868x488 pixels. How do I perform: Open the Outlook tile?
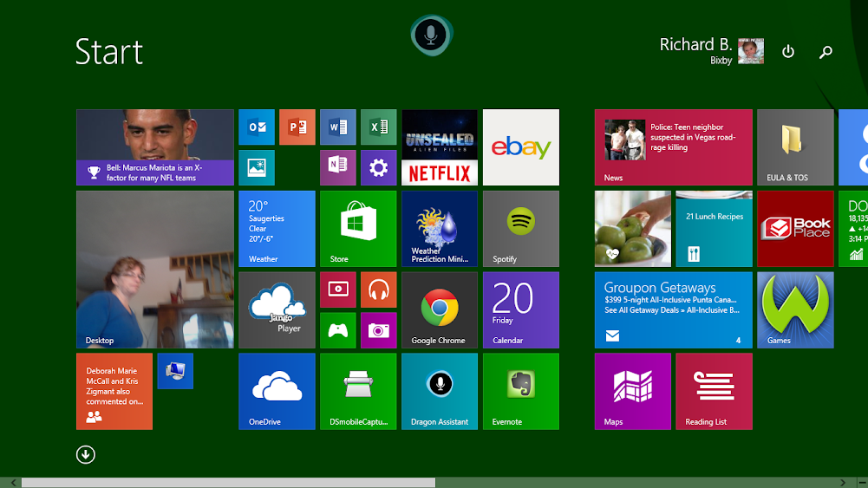coord(257,127)
